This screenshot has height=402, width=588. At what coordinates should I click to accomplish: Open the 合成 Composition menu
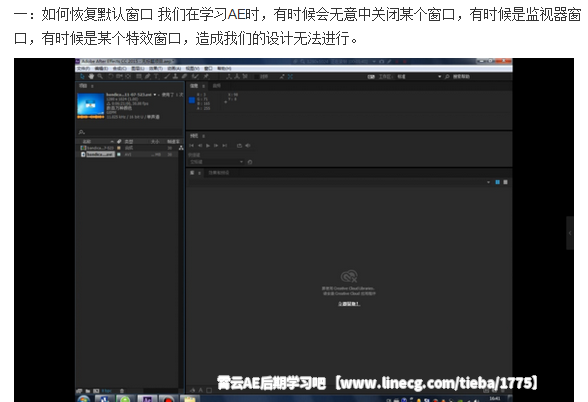(120, 69)
